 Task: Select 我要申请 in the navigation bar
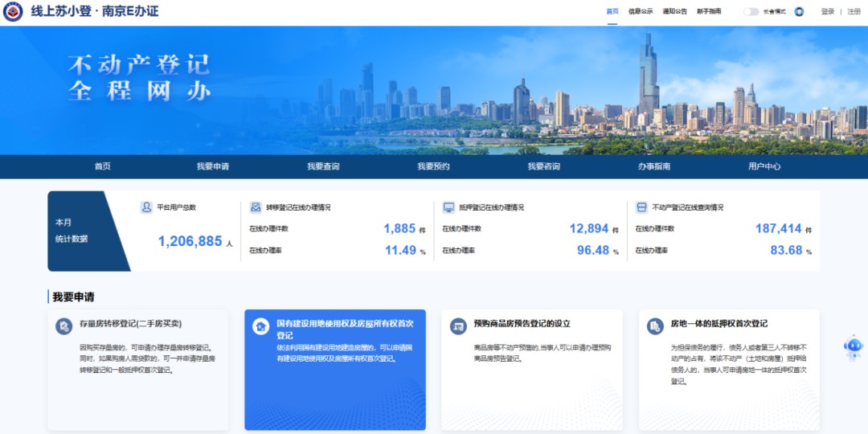pyautogui.click(x=213, y=166)
